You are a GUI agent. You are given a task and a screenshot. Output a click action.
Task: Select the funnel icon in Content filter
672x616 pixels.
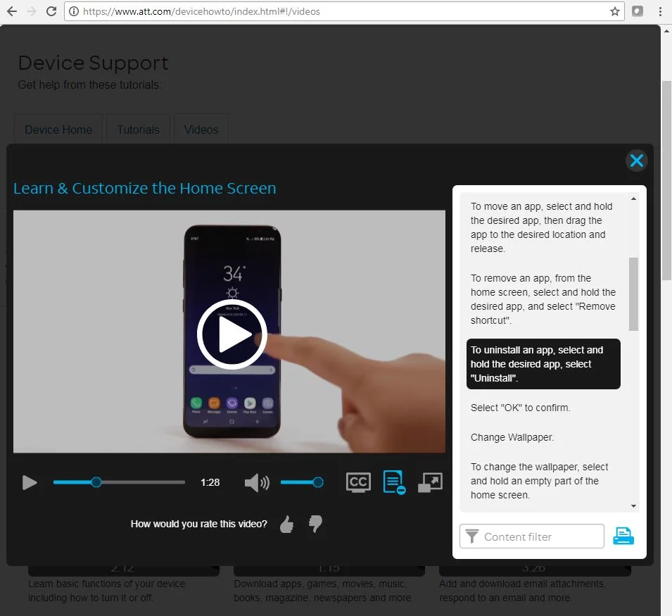click(471, 536)
